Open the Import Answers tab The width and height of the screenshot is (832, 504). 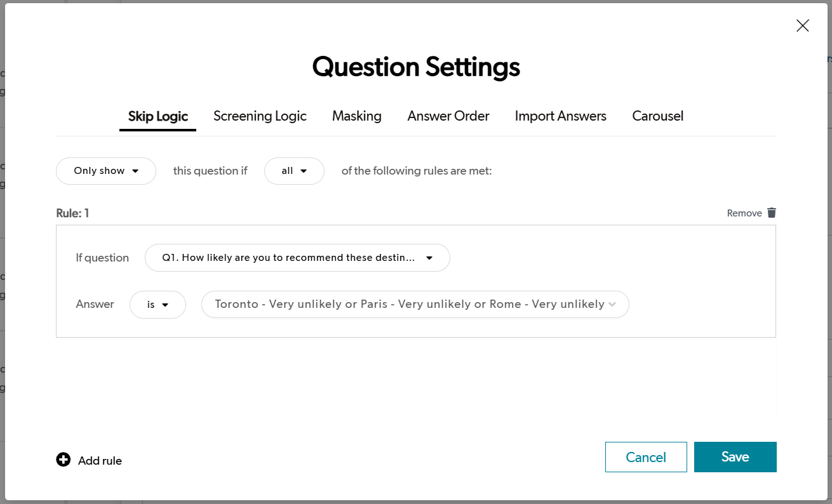pyautogui.click(x=560, y=116)
